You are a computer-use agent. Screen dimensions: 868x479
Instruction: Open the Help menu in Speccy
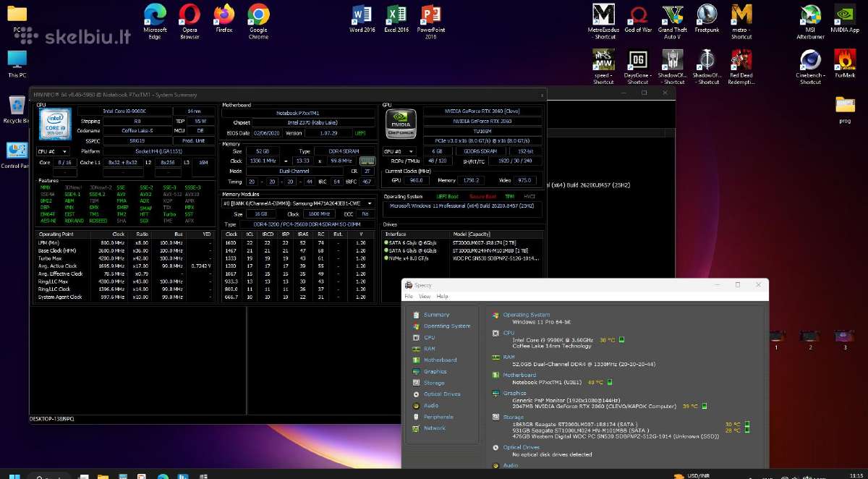coord(442,296)
